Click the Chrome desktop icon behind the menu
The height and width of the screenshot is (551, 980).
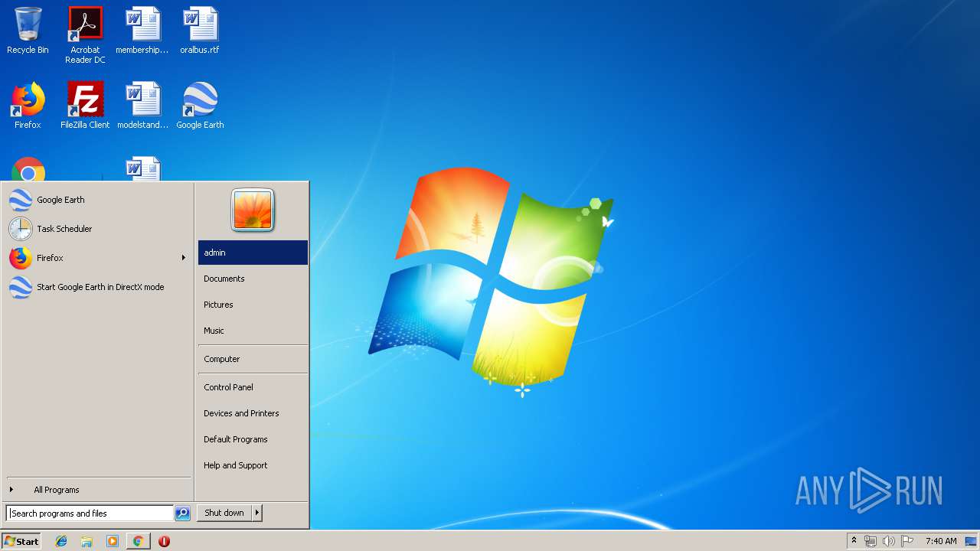[28, 169]
